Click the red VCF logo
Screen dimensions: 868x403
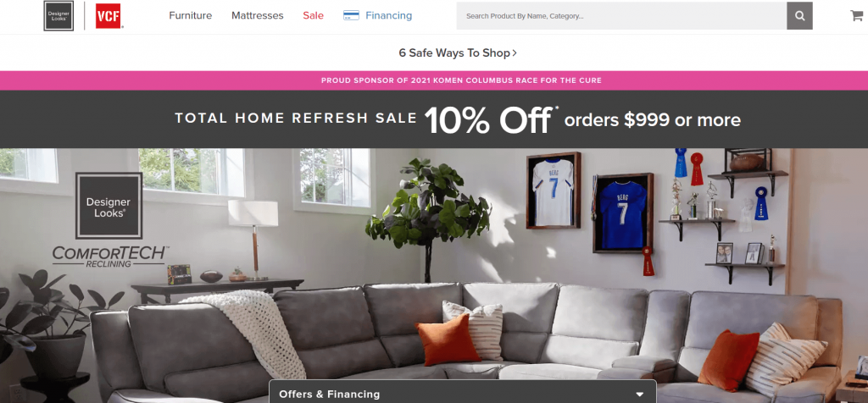tap(108, 16)
